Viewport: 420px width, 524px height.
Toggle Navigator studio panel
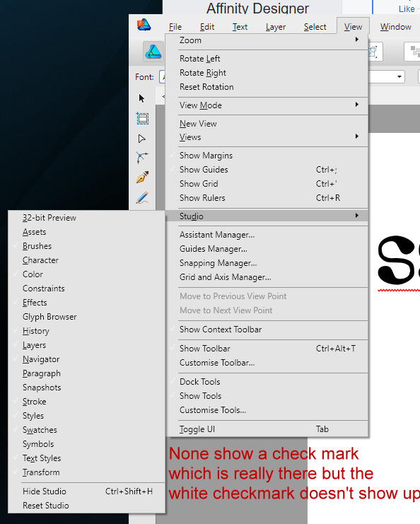(x=86, y=359)
